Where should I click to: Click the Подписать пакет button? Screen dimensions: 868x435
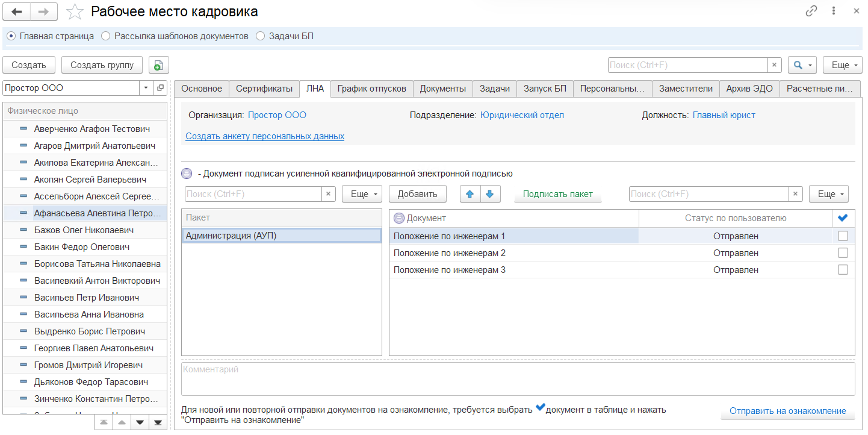558,194
